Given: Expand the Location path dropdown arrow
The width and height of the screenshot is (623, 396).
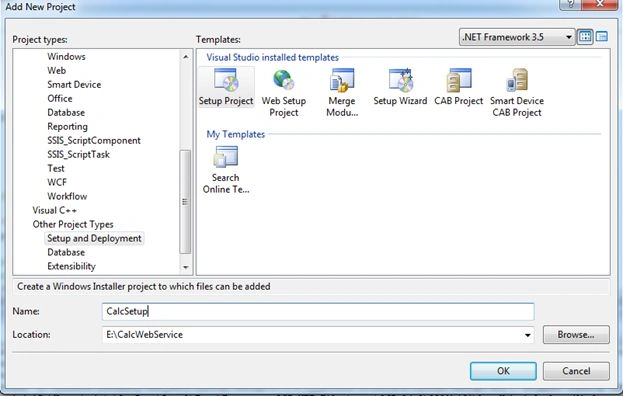Looking at the screenshot, I should tap(527, 335).
